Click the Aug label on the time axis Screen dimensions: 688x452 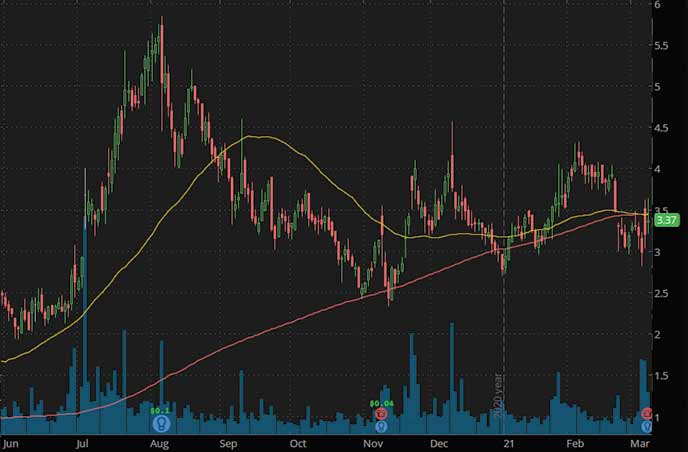(x=159, y=444)
